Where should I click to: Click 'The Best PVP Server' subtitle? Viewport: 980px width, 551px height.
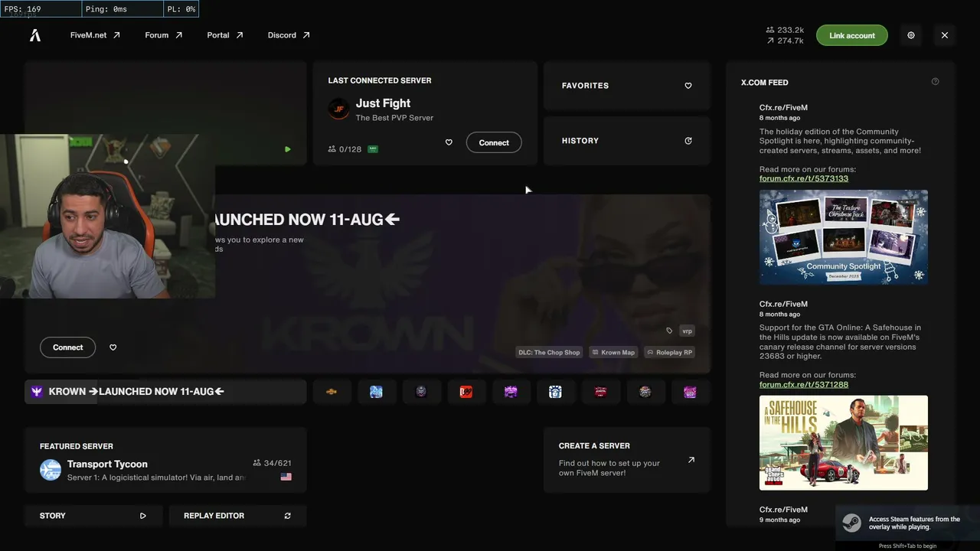(394, 118)
